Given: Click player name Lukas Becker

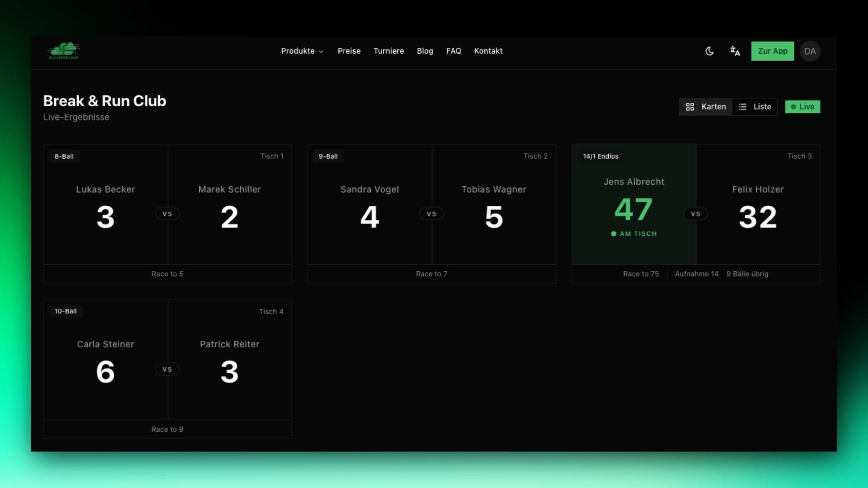Looking at the screenshot, I should (x=105, y=189).
